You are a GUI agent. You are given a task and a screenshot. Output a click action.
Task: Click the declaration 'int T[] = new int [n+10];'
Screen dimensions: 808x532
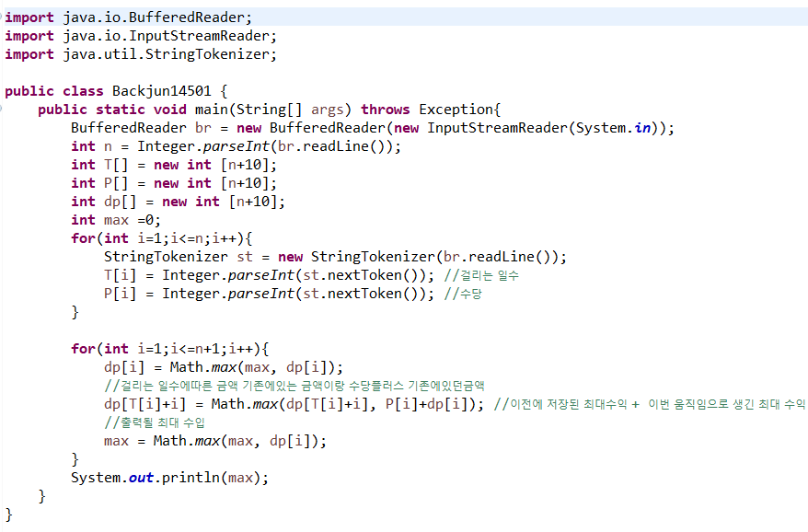[174, 165]
